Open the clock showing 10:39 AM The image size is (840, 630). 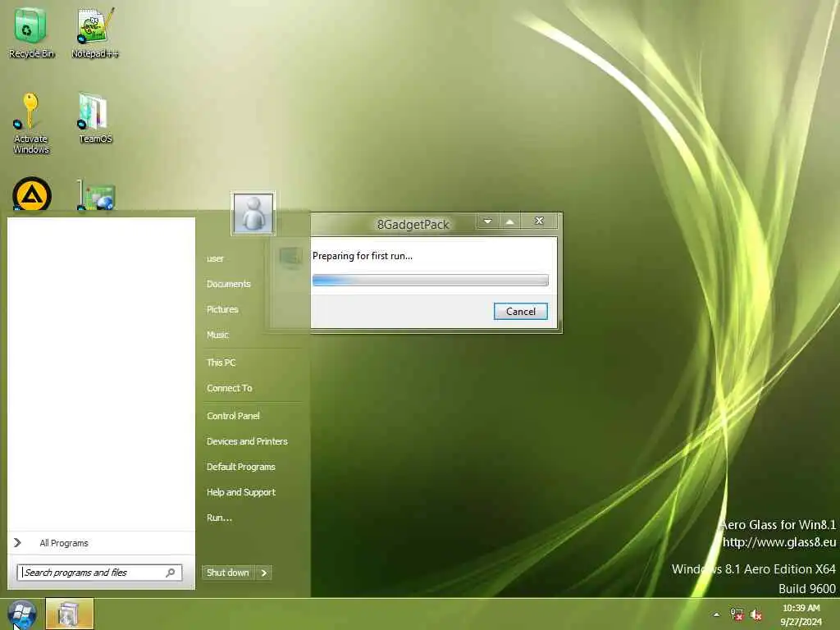point(801,614)
